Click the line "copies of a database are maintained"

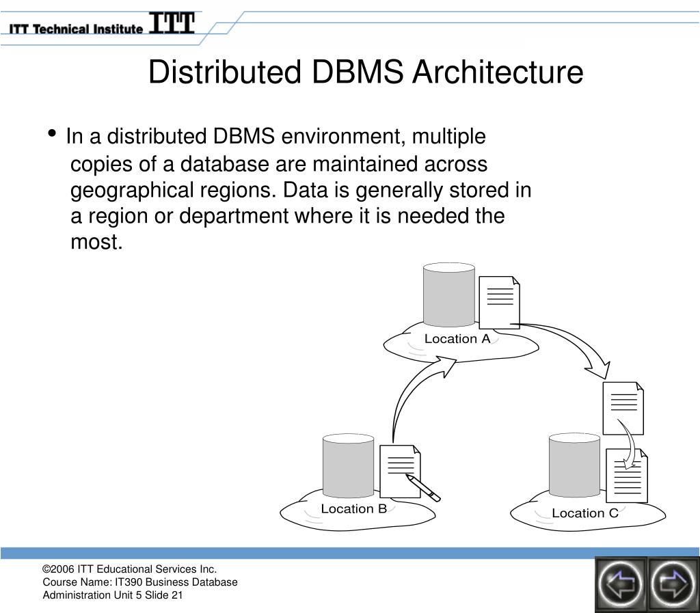[279, 164]
